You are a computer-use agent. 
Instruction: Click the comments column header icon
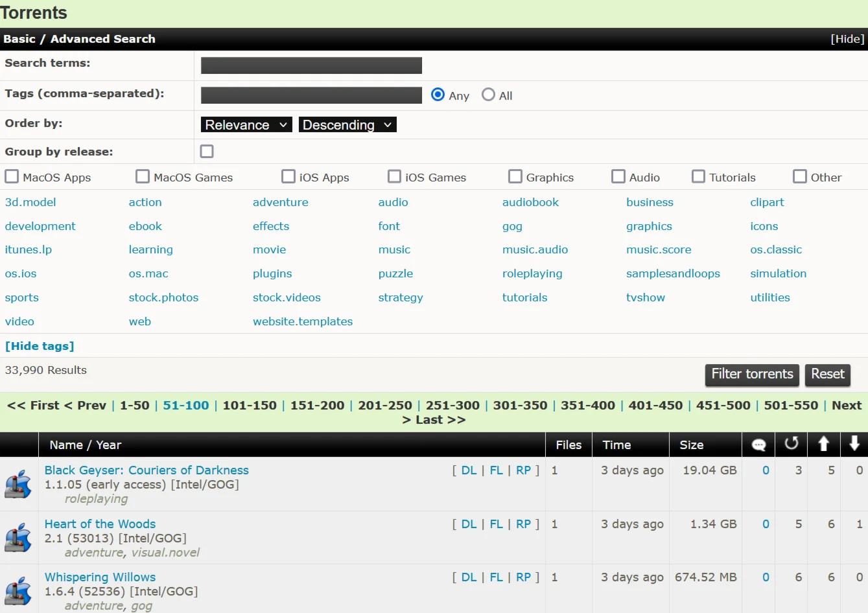tap(758, 445)
